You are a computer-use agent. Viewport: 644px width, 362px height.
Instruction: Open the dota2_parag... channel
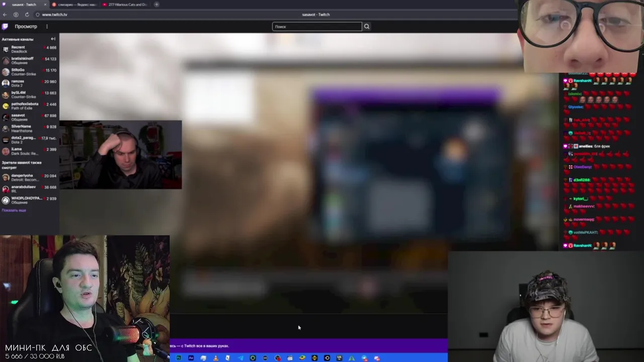(x=29, y=140)
